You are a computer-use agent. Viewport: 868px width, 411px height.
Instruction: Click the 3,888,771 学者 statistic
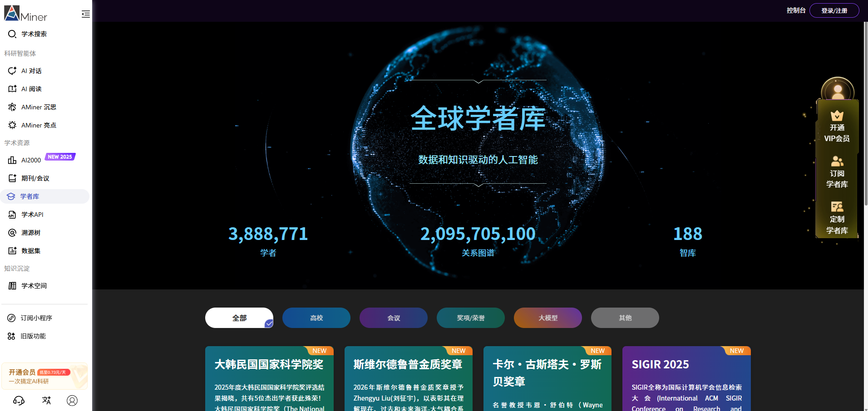[268, 241]
